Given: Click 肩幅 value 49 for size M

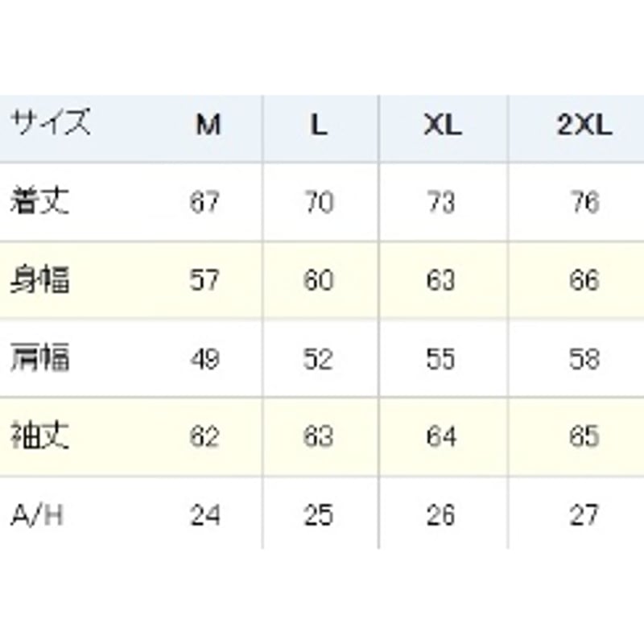Looking at the screenshot, I should point(205,357).
